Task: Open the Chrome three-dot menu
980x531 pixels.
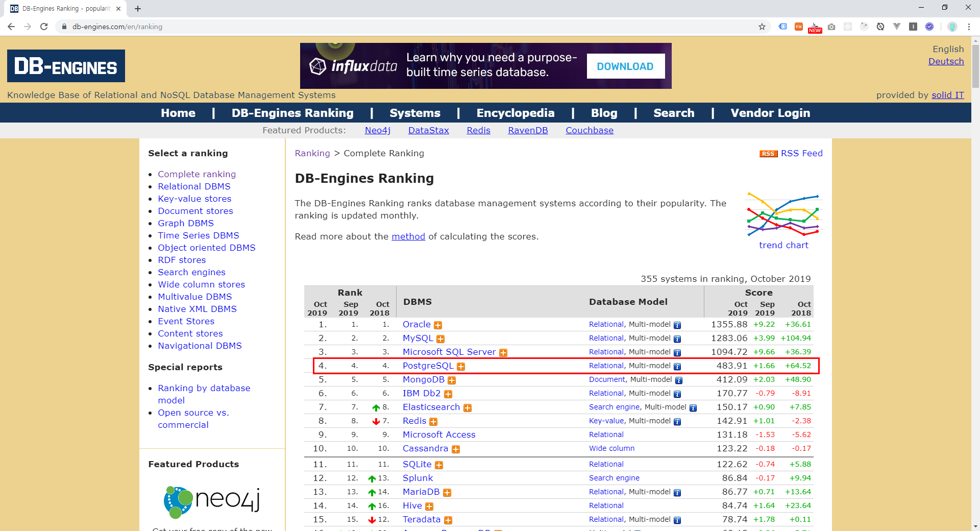Action: point(969,27)
